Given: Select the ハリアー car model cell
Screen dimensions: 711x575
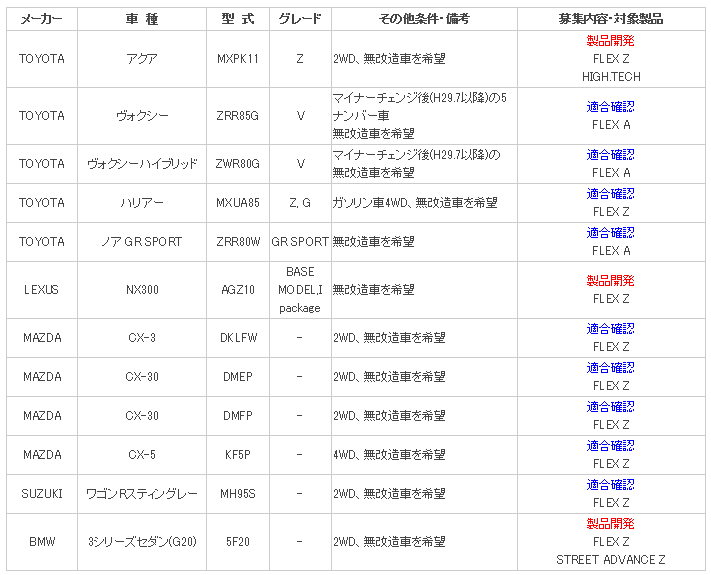Looking at the screenshot, I should [142, 203].
